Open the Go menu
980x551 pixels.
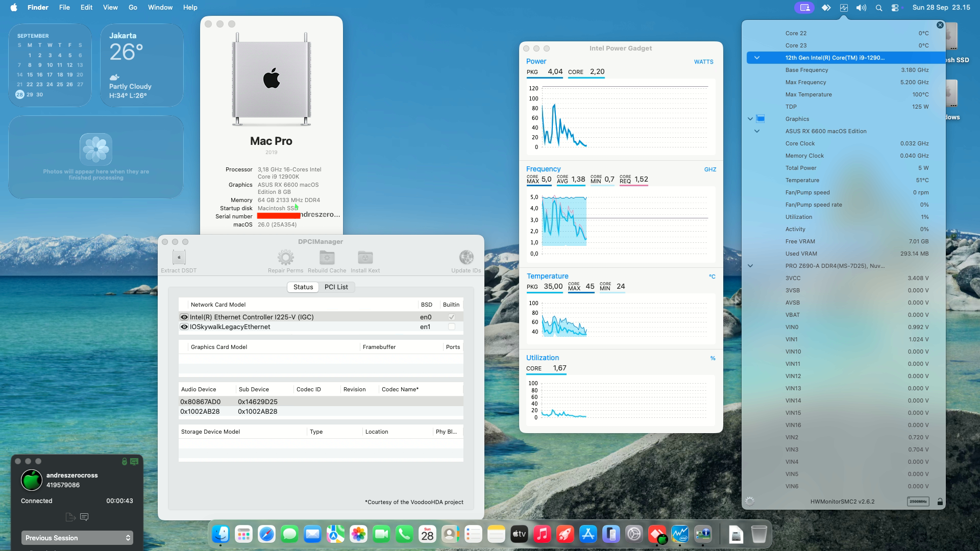(133, 8)
